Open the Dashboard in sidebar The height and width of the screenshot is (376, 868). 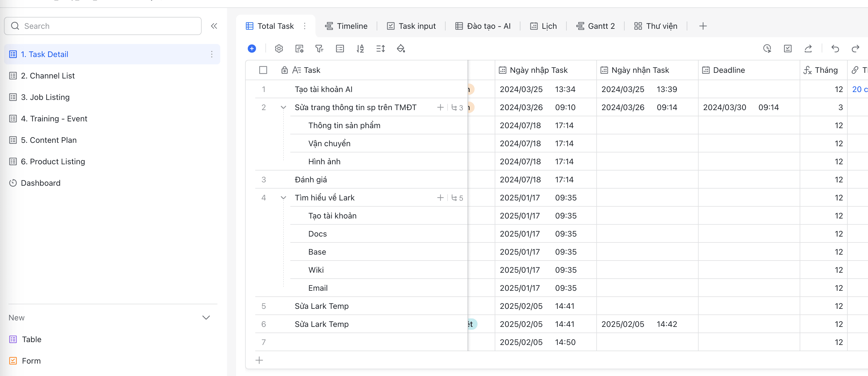pyautogui.click(x=40, y=183)
